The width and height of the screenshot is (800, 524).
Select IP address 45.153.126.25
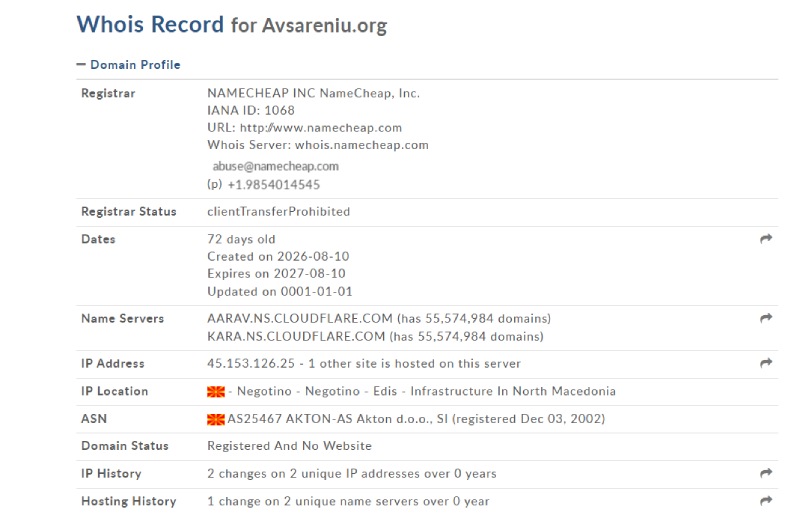251,363
